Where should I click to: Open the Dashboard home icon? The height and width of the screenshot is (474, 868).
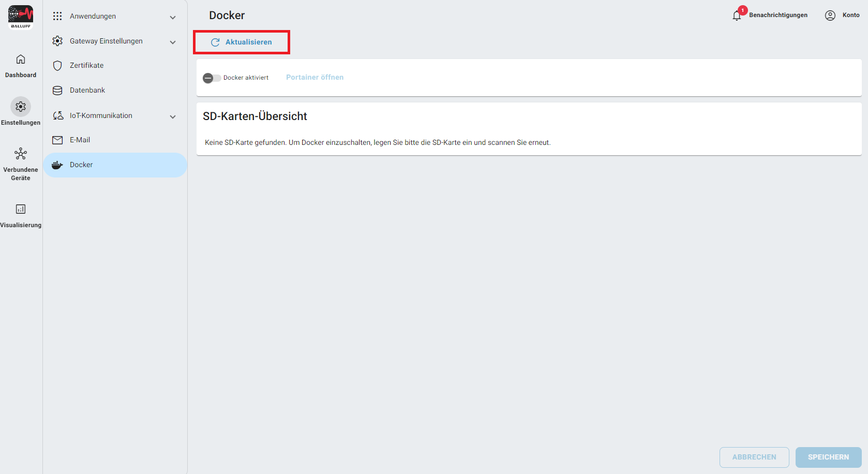[x=21, y=59]
